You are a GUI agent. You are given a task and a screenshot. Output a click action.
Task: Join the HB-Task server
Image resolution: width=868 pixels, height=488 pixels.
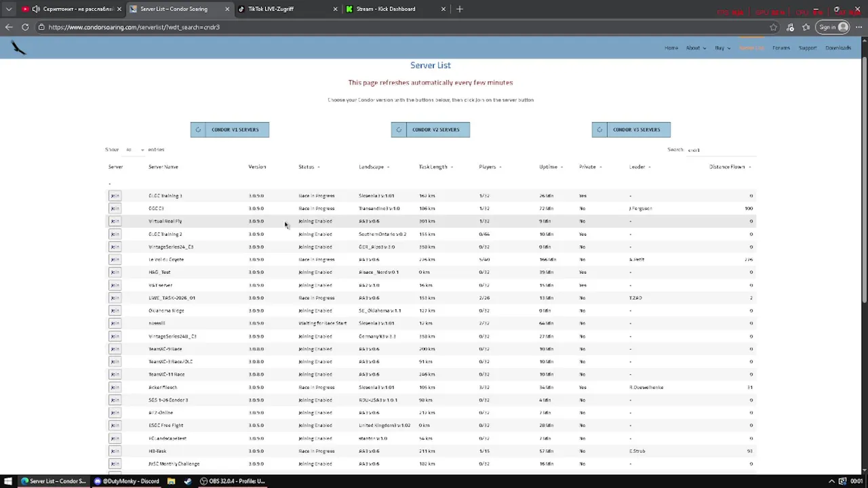pos(115,451)
